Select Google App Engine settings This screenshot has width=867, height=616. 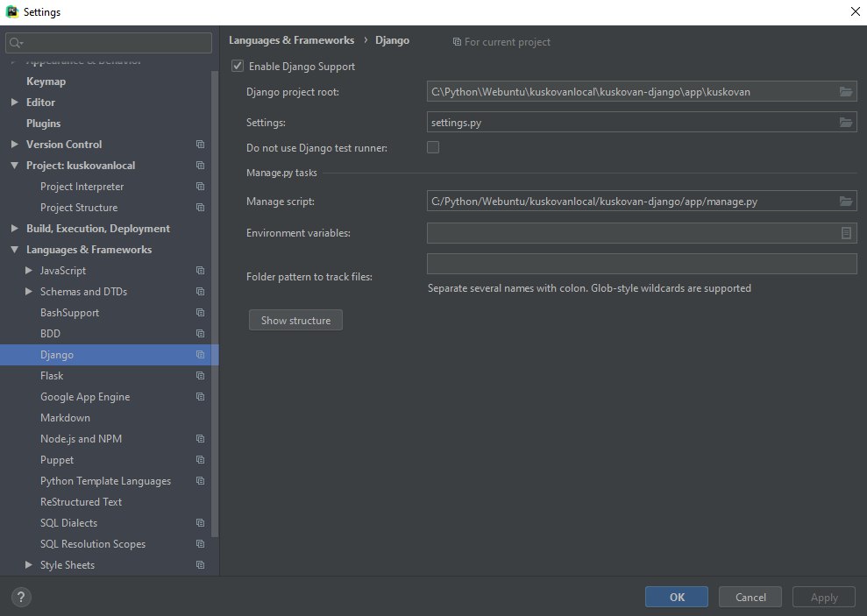click(85, 397)
